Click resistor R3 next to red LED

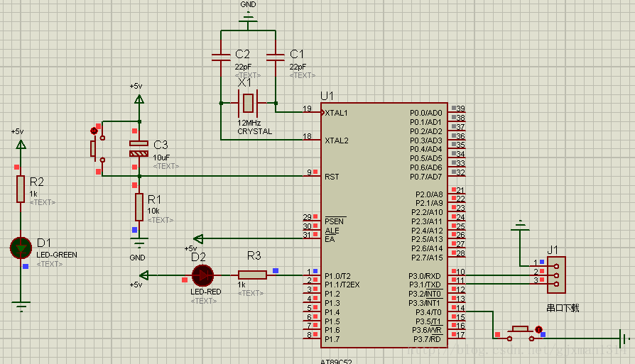tap(252, 275)
